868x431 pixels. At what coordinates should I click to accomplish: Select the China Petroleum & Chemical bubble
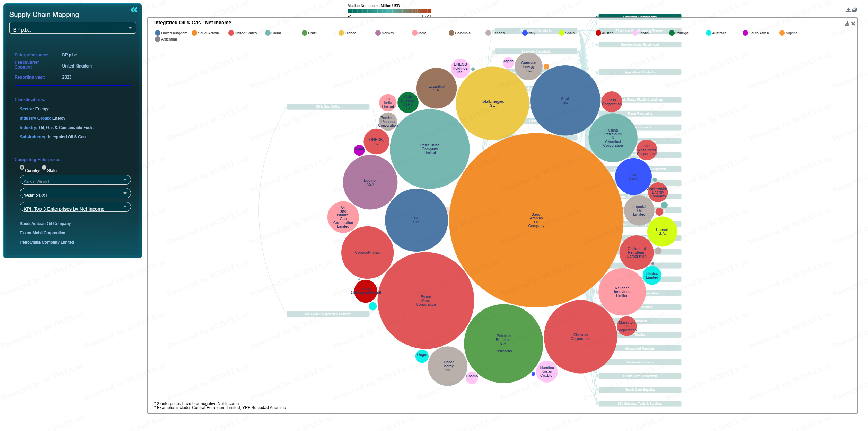pos(613,138)
